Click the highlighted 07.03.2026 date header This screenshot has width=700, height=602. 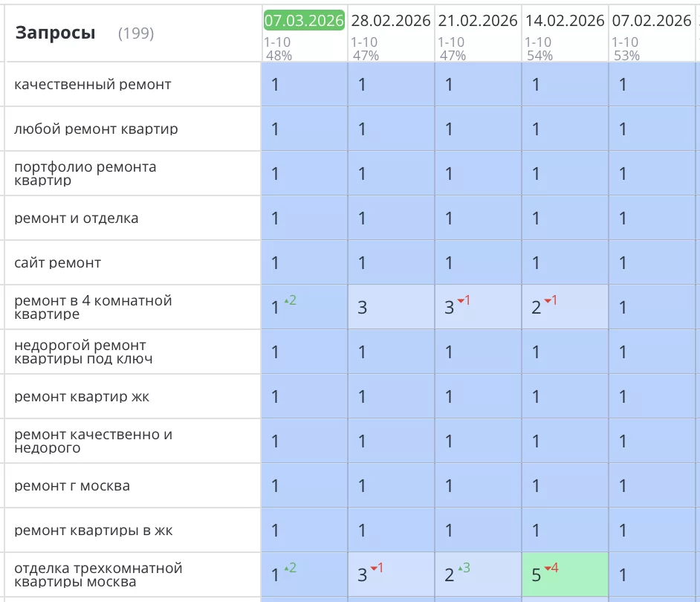coord(304,20)
